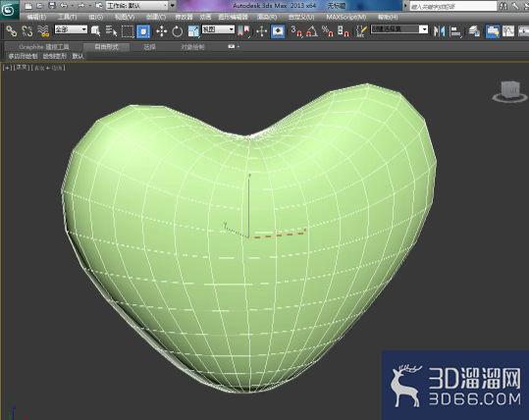529x420 pixels.
Task: Redo the last undone action
Action: tap(80, 6)
